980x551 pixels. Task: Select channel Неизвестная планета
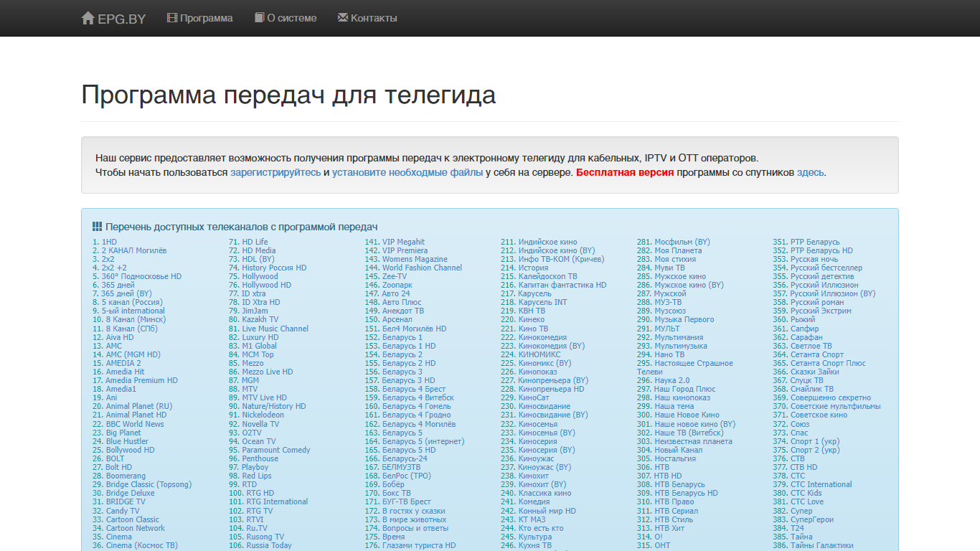click(x=693, y=441)
